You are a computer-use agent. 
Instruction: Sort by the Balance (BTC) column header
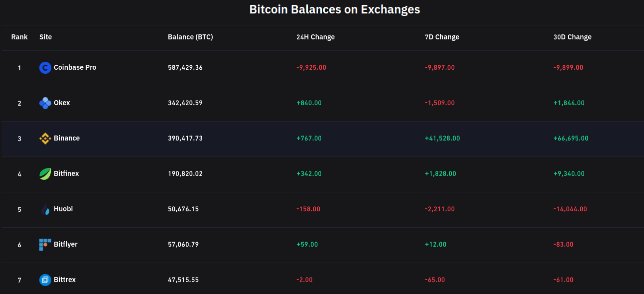click(190, 37)
